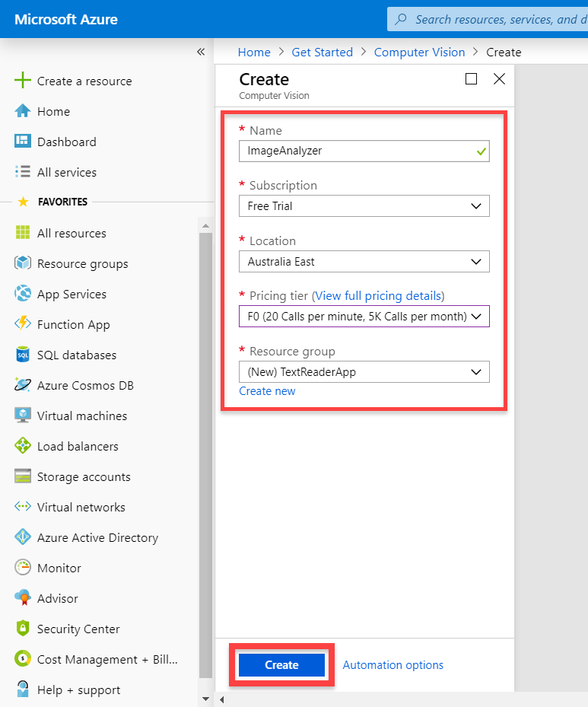Click the Dashboard icon
The height and width of the screenshot is (707, 588).
click(23, 141)
